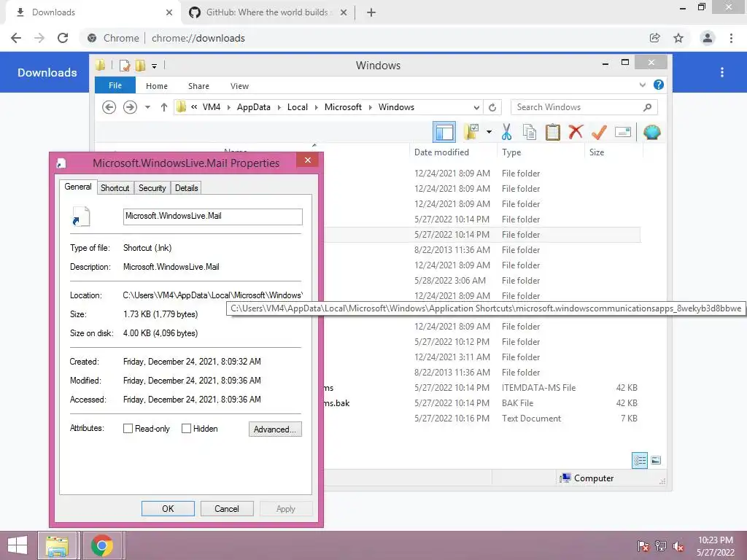Open the View ribbon tab
Screen dimensions: 747x560
tap(239, 86)
